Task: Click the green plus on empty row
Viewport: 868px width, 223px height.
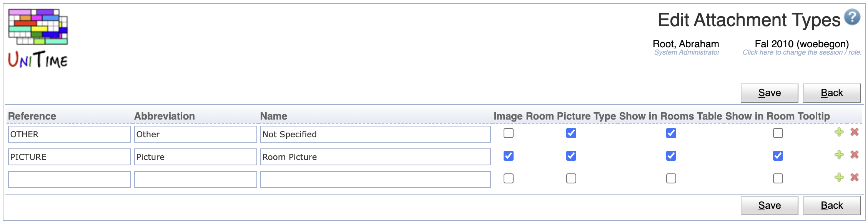Action: coord(839,178)
